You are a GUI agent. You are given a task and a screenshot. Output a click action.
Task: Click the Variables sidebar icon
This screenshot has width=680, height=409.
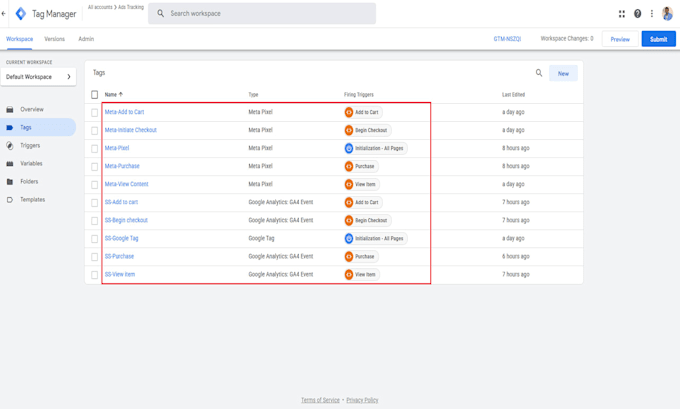[10, 164]
